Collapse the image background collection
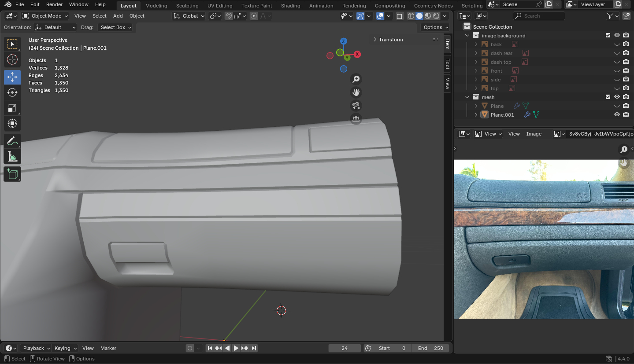Image resolution: width=634 pixels, height=364 pixels. pyautogui.click(x=467, y=36)
